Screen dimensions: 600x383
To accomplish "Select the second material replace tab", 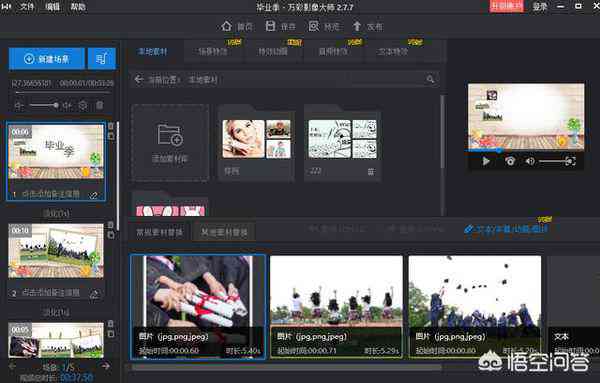I will point(224,232).
